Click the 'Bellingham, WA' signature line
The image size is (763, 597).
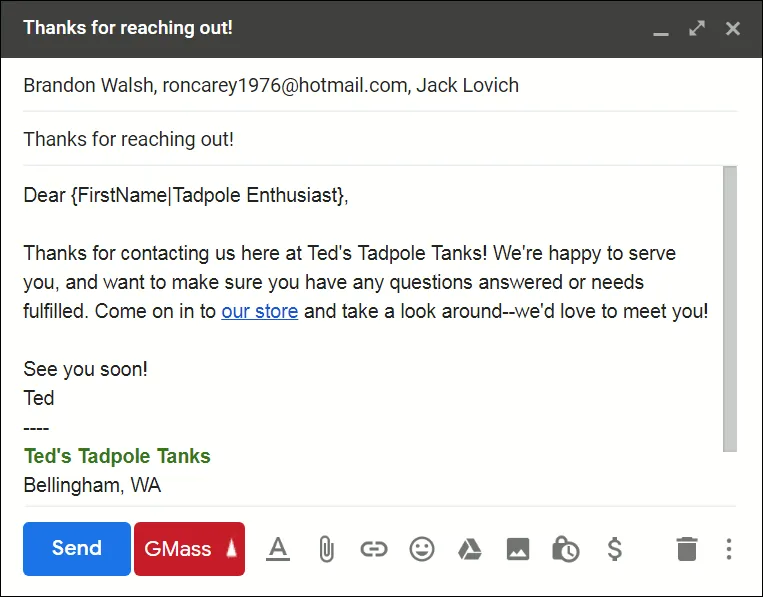pos(92,486)
